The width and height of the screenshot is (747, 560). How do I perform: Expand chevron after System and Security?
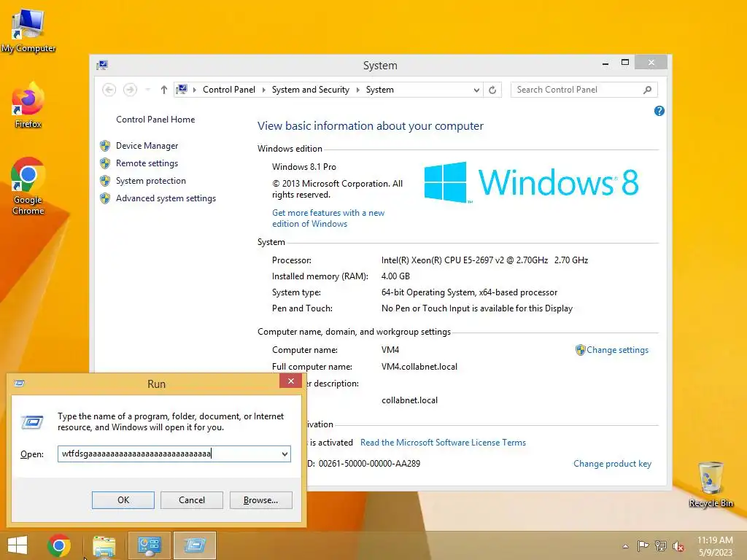point(357,90)
